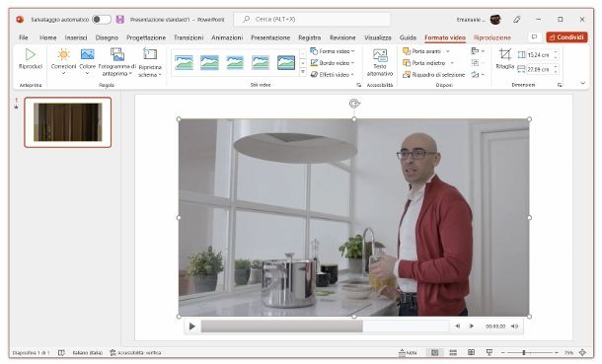The height and width of the screenshot is (364, 602).
Task: Click Porta indietro button
Action: pyautogui.click(x=423, y=62)
